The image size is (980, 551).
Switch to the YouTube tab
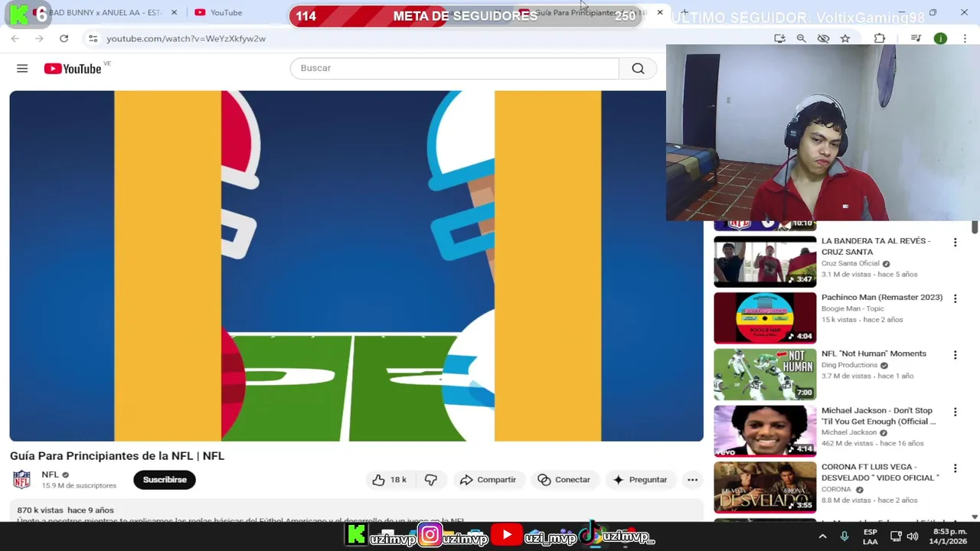pos(226,12)
